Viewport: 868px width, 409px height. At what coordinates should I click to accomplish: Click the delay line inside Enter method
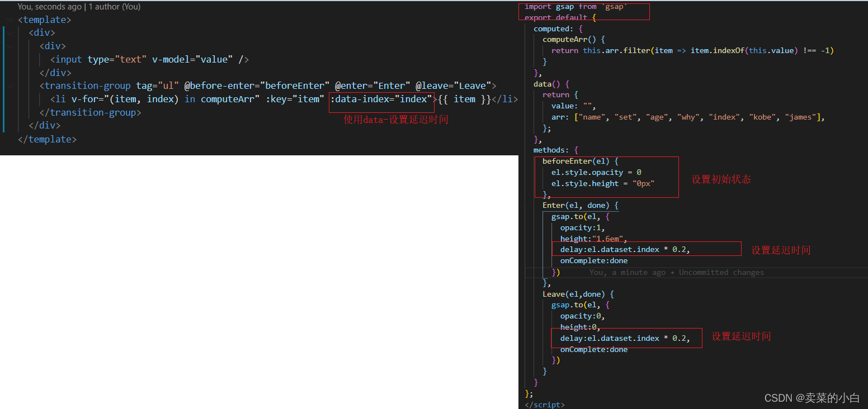(625, 250)
